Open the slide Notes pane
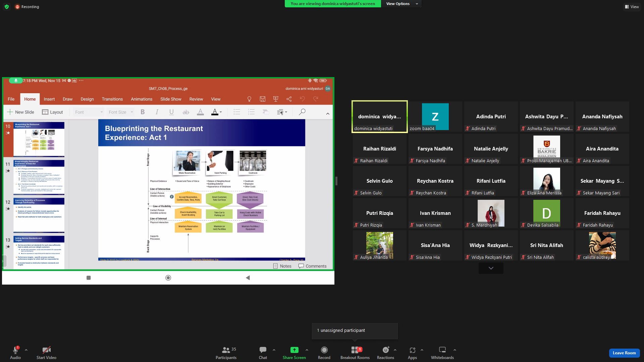 tap(282, 266)
